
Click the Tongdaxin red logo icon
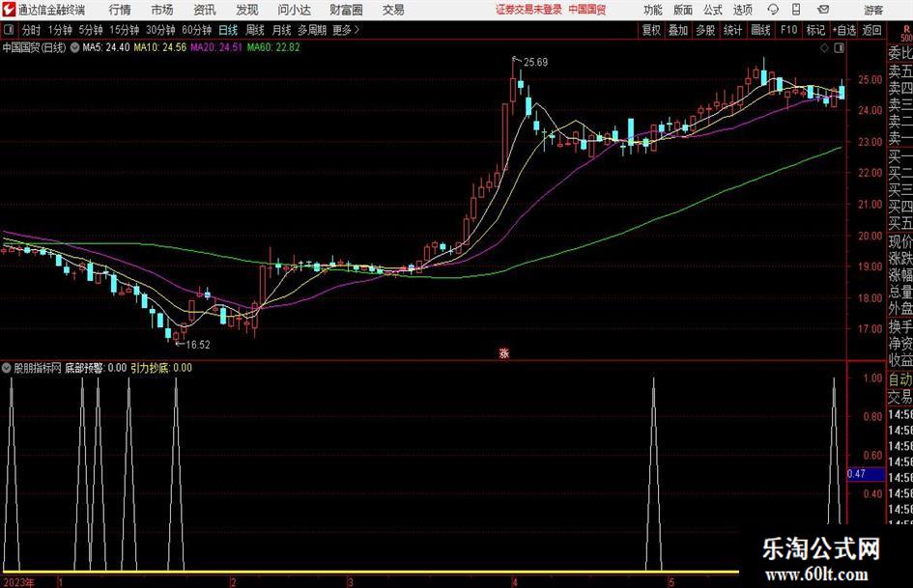pyautogui.click(x=8, y=10)
